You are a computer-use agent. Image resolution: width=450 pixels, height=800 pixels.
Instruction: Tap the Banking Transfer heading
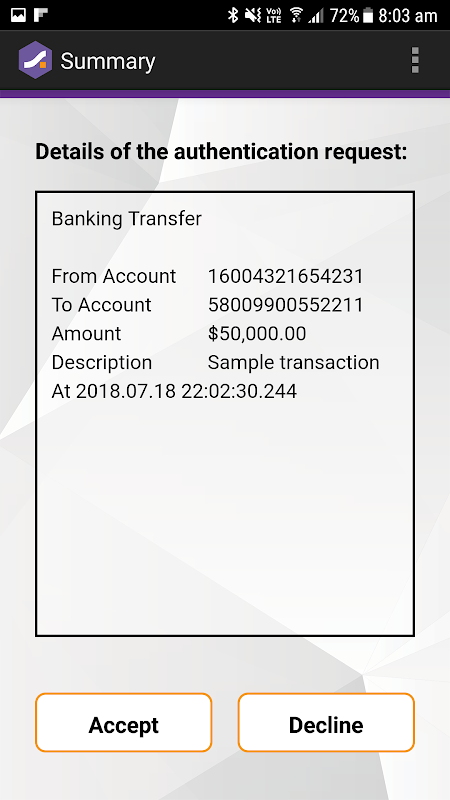[x=127, y=219]
